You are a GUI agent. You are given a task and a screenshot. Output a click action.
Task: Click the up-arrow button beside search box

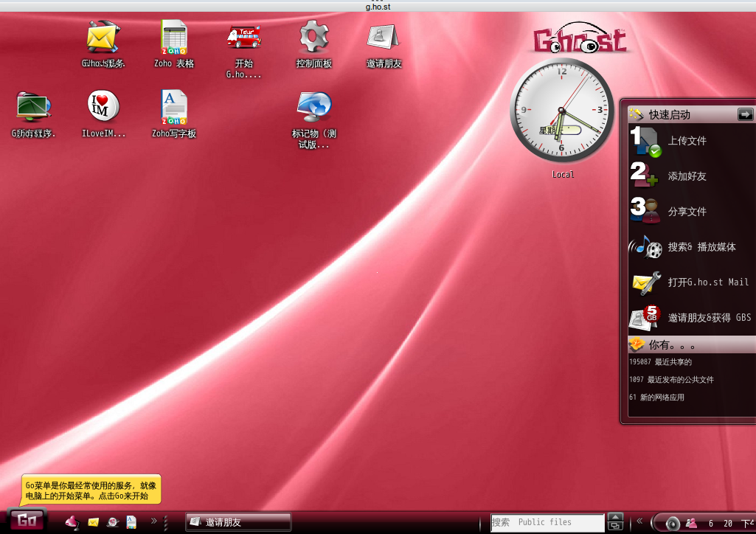pos(615,517)
